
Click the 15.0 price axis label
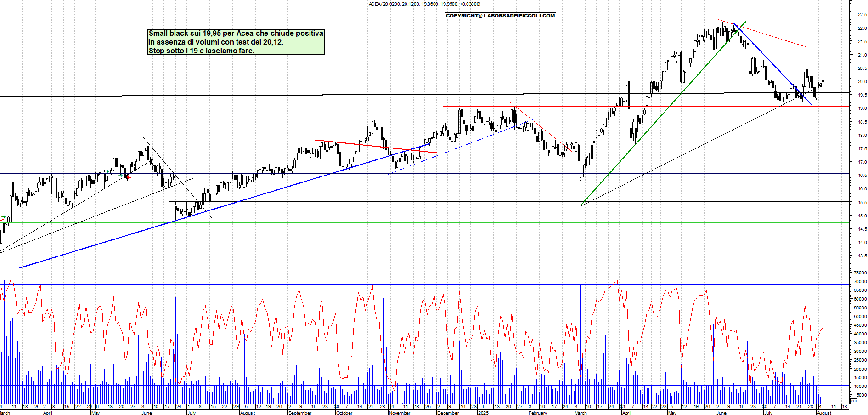862,216
